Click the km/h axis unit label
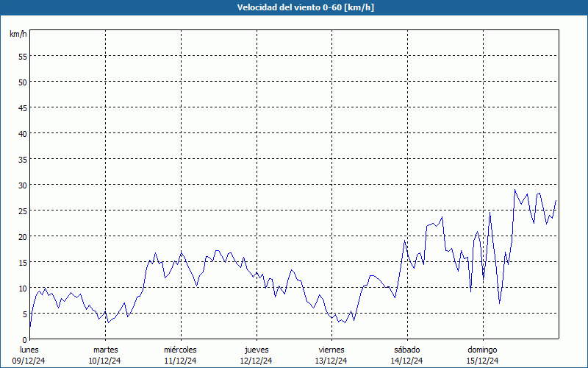The width and height of the screenshot is (588, 368). (x=18, y=34)
